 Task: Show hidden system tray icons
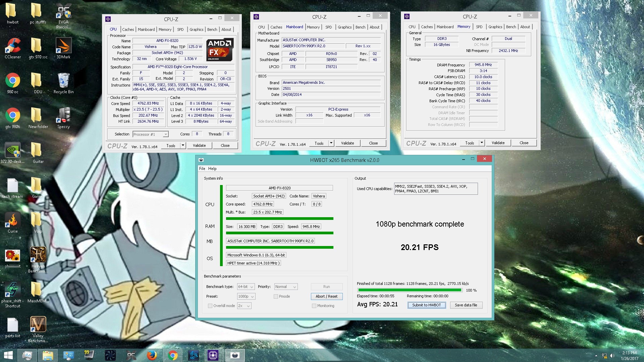tap(596, 356)
